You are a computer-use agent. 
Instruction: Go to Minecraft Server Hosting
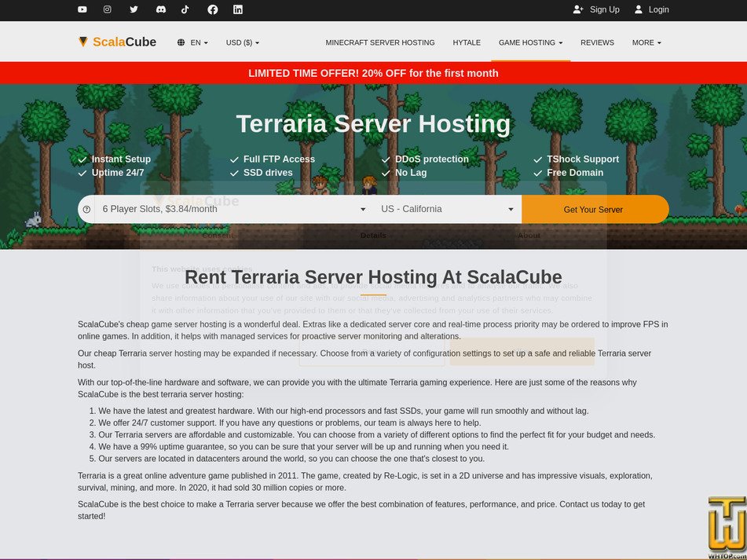point(381,42)
